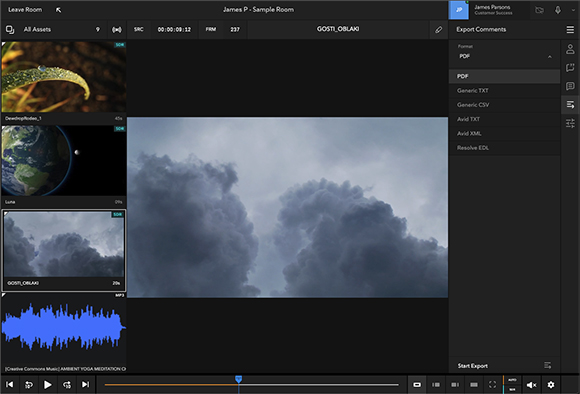Click the All Assets label
580x394 pixels.
coord(37,29)
